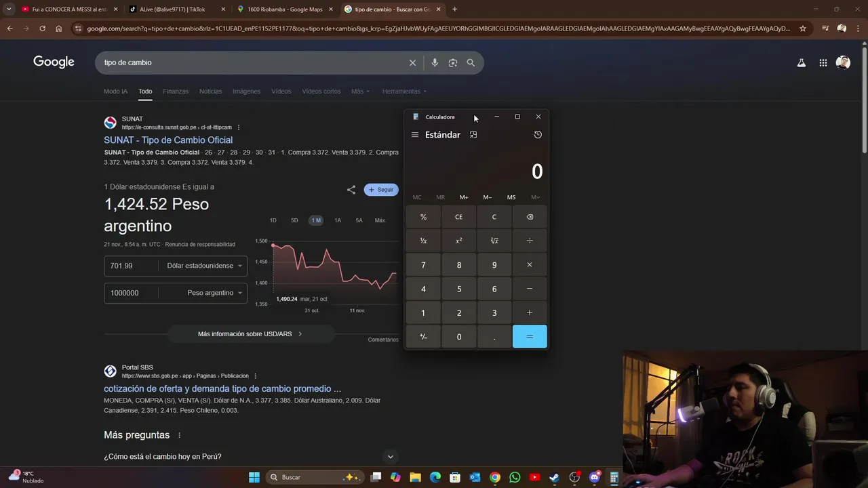This screenshot has height=488, width=868.
Task: Open the Calculator navigation hamburger menu
Action: (414, 135)
